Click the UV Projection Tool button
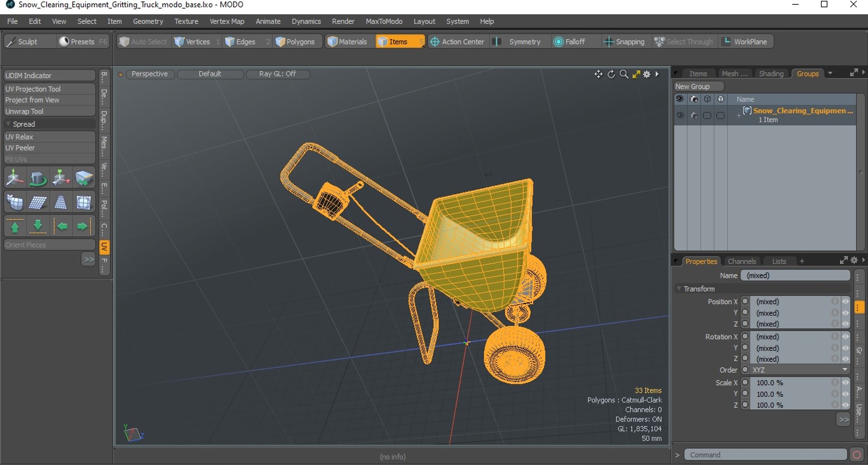The height and width of the screenshot is (465, 868). coord(49,89)
